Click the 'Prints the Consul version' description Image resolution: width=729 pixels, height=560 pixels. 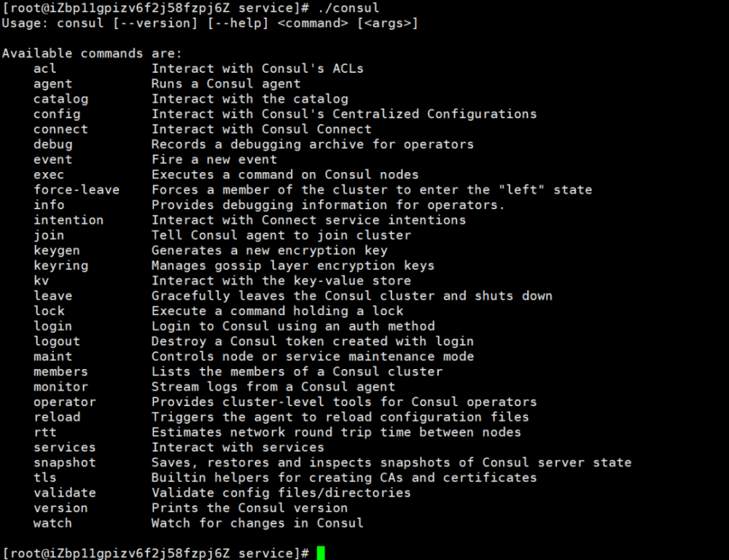[x=249, y=508]
